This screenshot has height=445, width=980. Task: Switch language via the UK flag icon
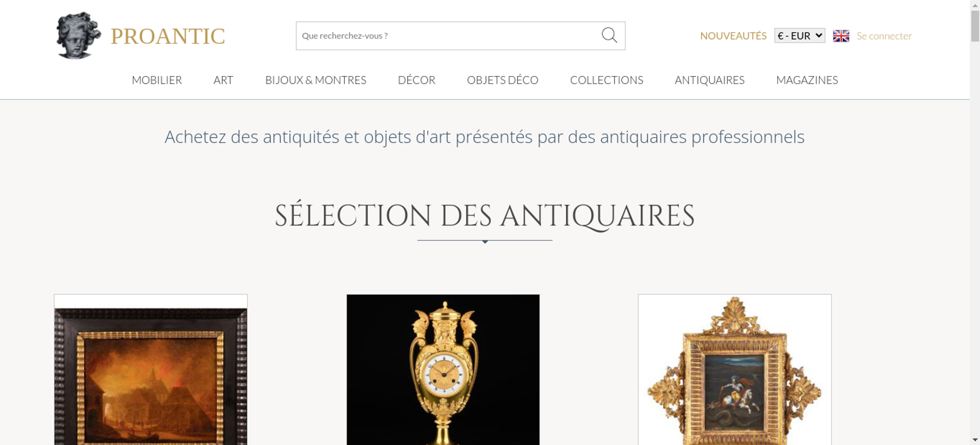[x=841, y=36]
